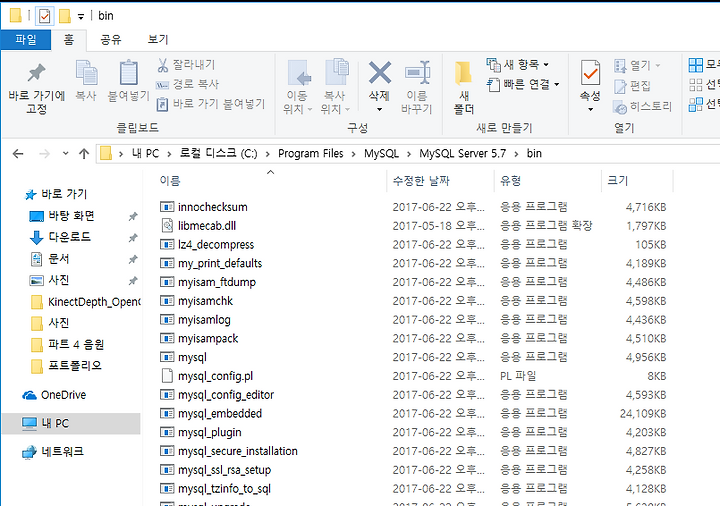Click MySQL Server 5.7 breadcrumb

pyautogui.click(x=462, y=153)
